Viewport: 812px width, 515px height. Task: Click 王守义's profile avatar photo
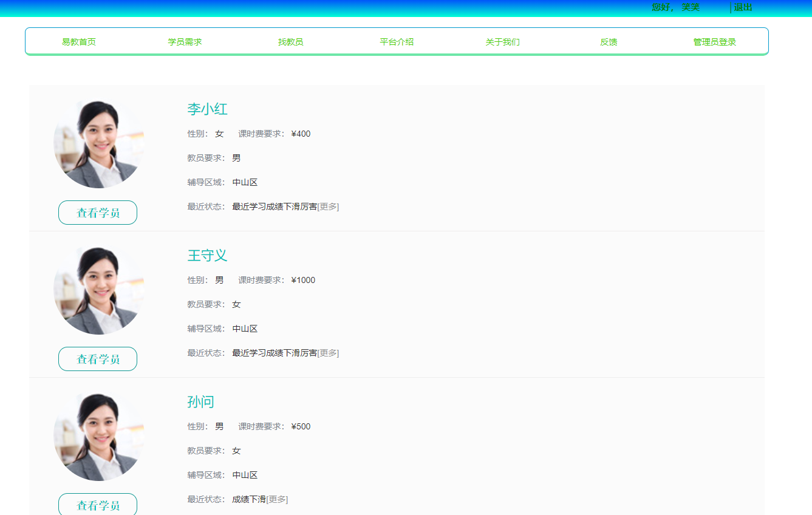[x=98, y=289]
